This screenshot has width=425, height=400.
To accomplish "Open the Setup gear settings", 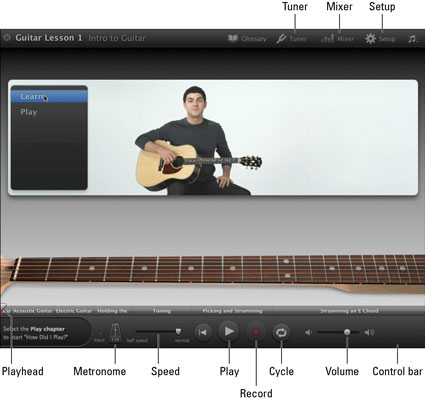I will (380, 39).
